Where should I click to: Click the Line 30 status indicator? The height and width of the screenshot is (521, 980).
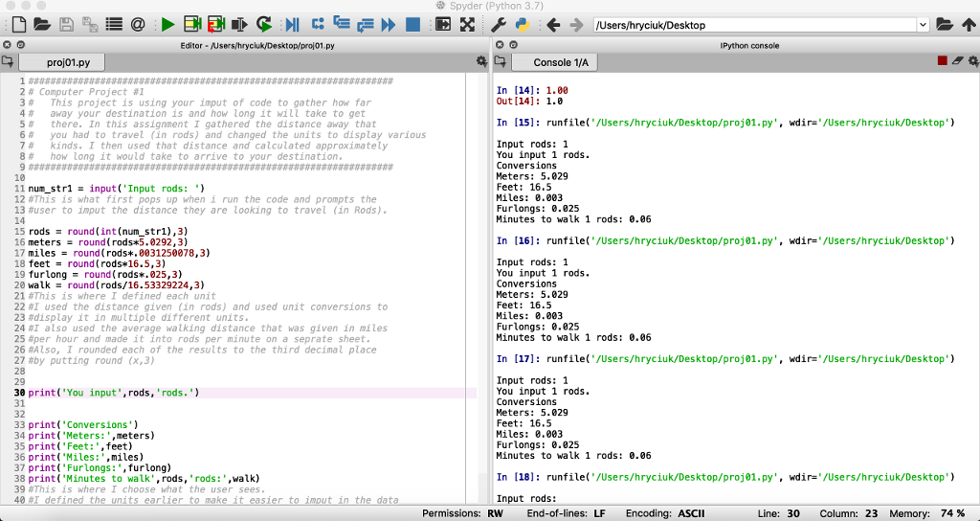pyautogui.click(x=778, y=513)
